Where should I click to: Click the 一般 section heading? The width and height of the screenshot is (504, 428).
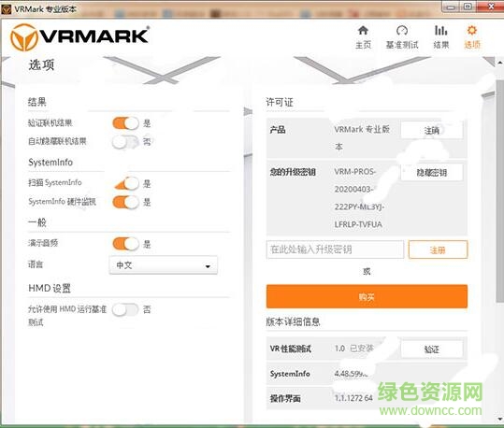[37, 222]
